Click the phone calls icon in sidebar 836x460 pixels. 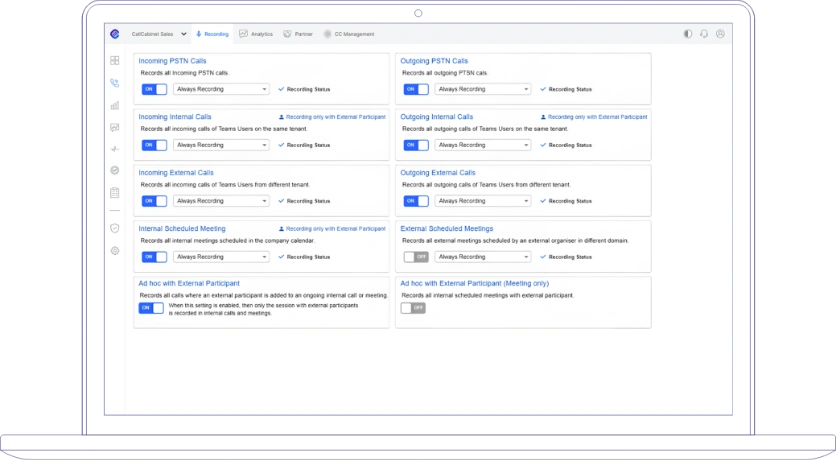[115, 83]
